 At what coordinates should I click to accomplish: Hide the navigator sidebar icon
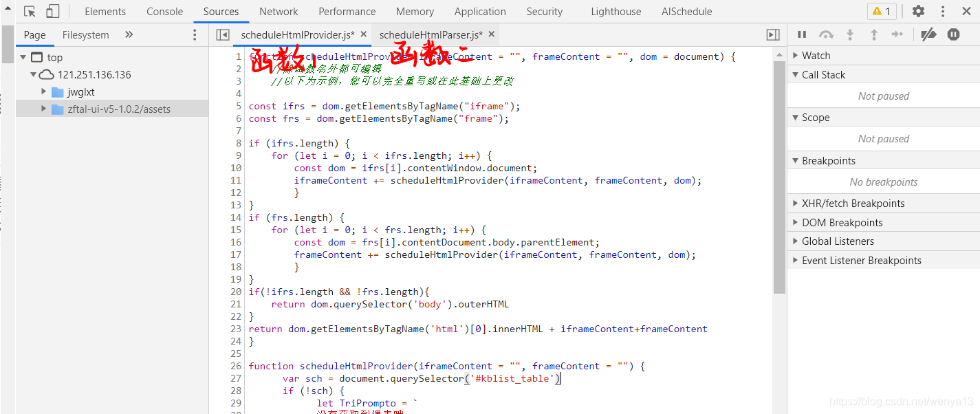tap(223, 34)
